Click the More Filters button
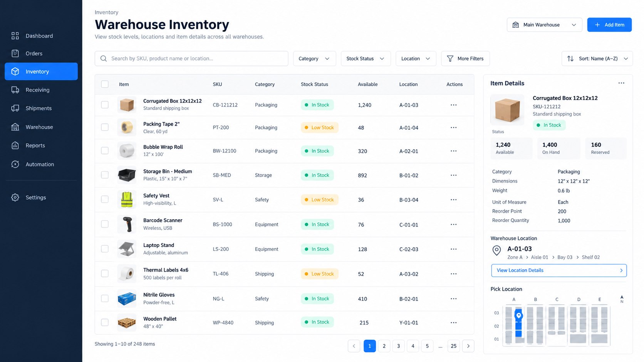 (465, 58)
